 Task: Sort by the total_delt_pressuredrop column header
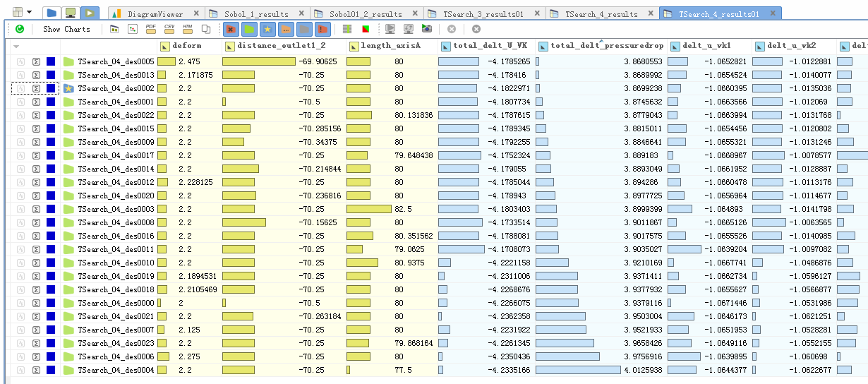[600, 46]
